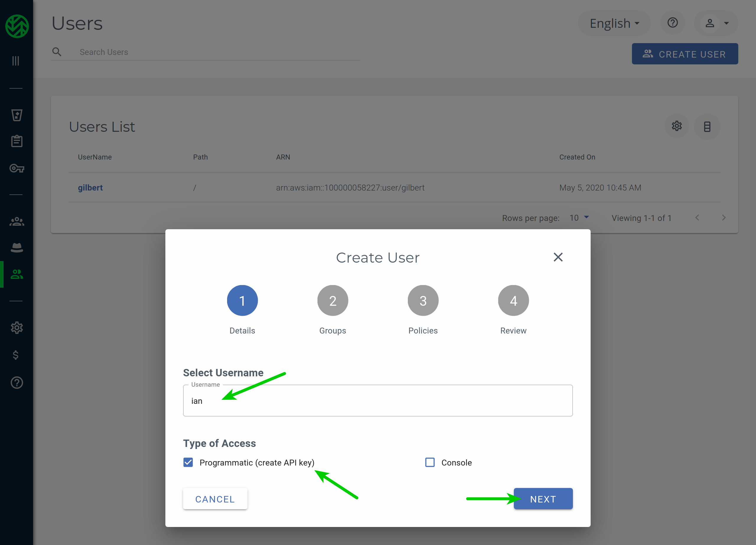Open the help question mark near English
756x545 pixels.
click(673, 23)
